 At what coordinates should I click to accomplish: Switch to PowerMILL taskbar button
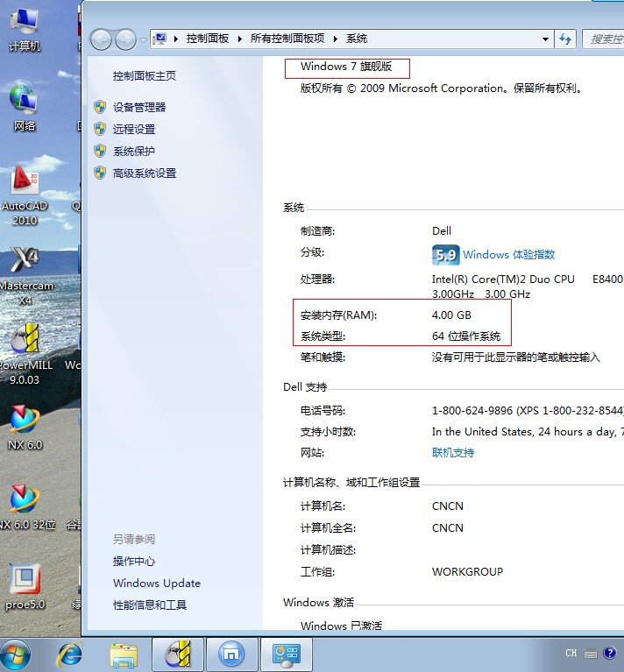pos(178,654)
